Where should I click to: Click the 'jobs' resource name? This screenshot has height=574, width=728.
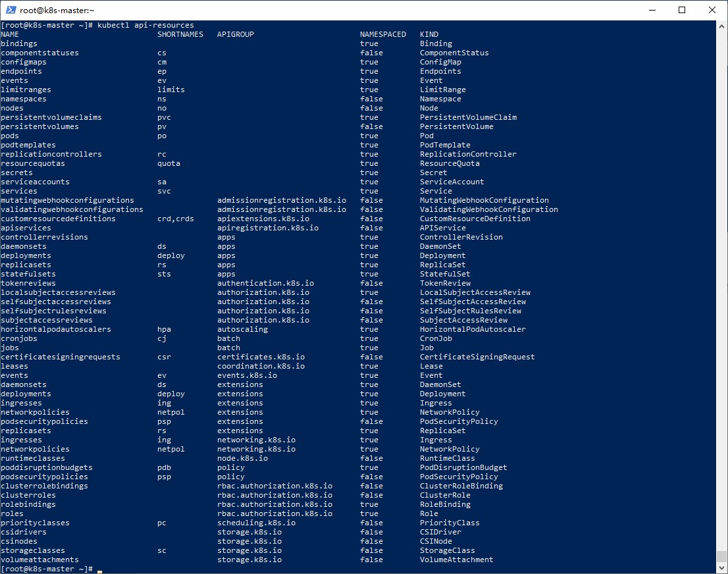tap(10, 348)
